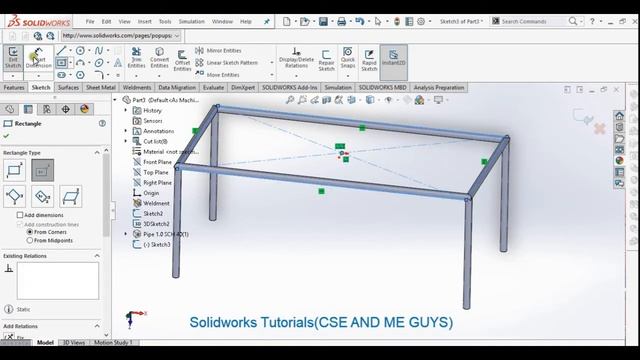Open Display/Delete Relations
640x360 pixels.
pyautogui.click(x=296, y=58)
